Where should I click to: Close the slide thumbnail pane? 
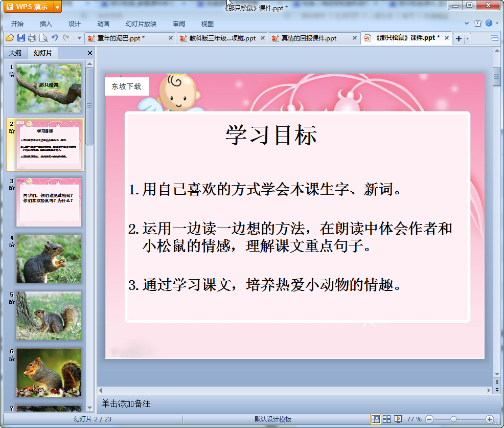90,53
